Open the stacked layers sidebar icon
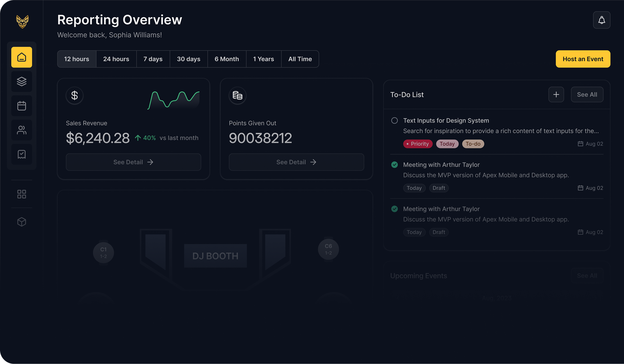Viewport: 624px width, 364px height. [22, 82]
